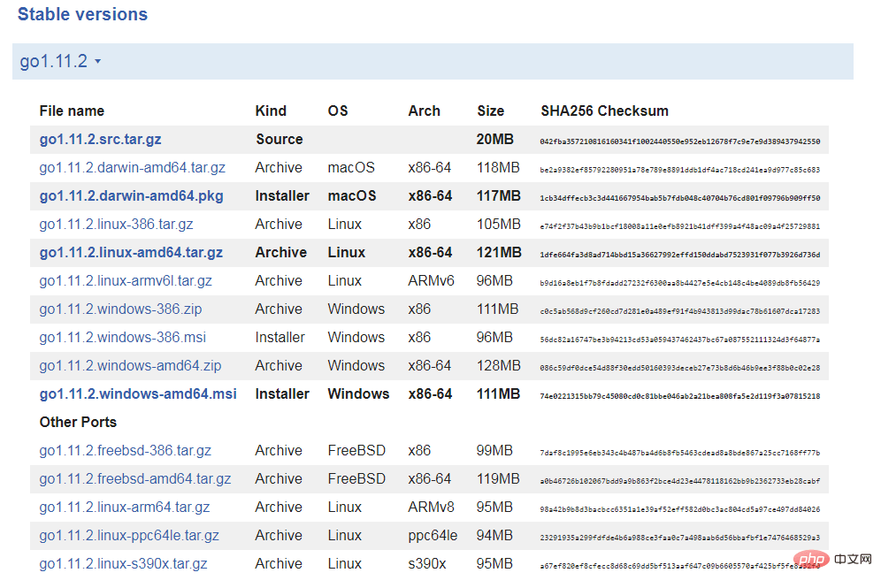The image size is (881, 588).
Task: Click 128MB size in windows-amd64.zip row
Action: tap(498, 365)
